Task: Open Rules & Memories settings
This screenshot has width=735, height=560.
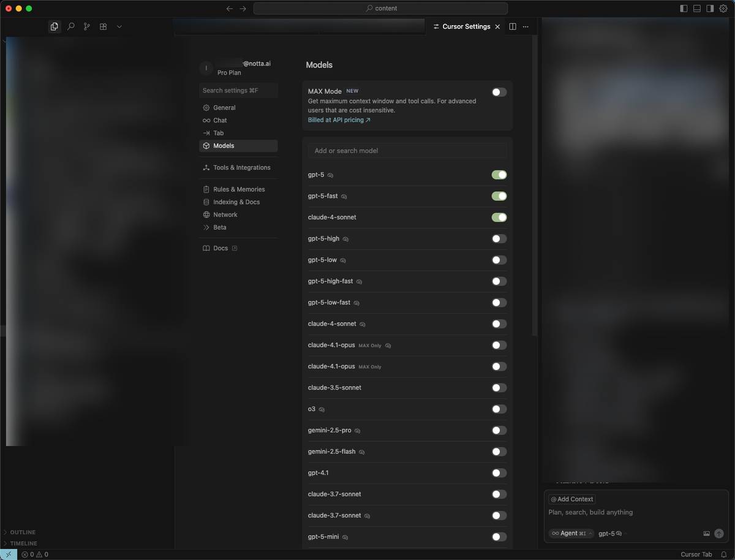Action: [x=238, y=189]
